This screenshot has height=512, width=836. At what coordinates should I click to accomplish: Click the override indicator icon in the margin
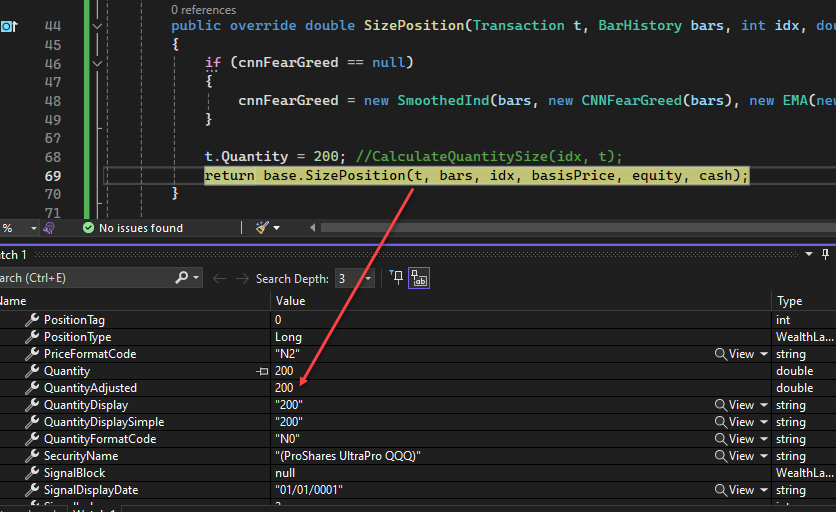click(x=8, y=26)
